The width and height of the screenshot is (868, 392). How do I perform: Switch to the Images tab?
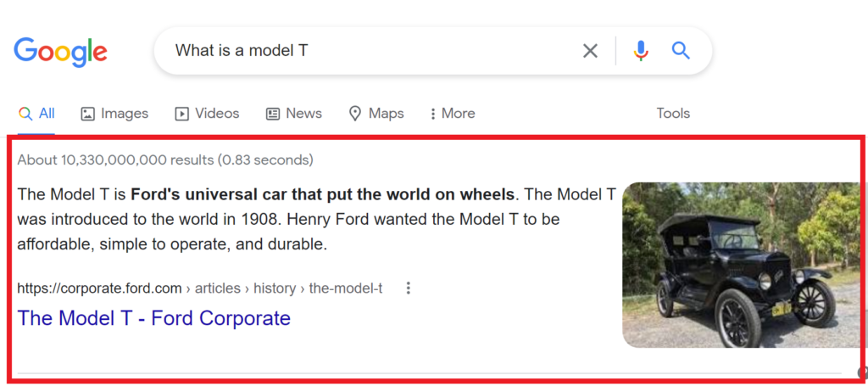(x=114, y=114)
